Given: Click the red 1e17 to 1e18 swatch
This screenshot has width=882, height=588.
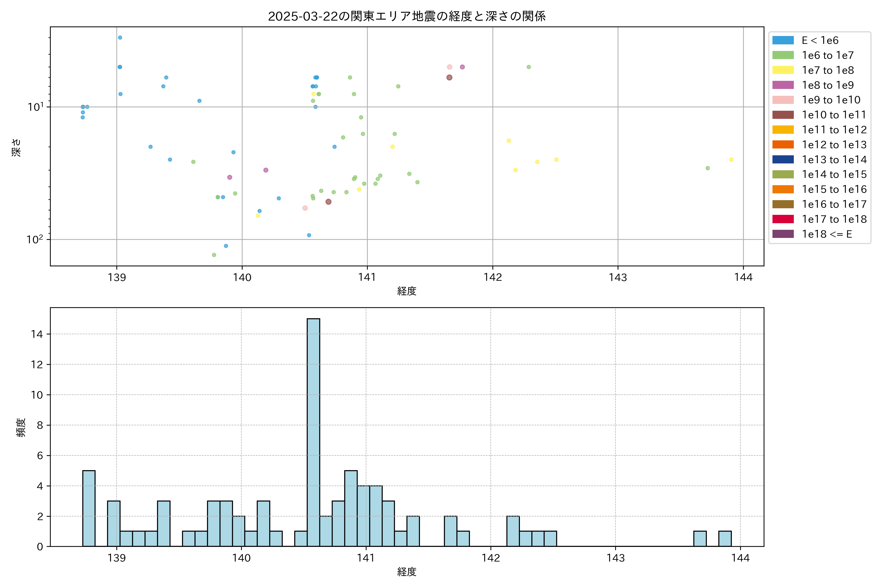Looking at the screenshot, I should pos(783,219).
